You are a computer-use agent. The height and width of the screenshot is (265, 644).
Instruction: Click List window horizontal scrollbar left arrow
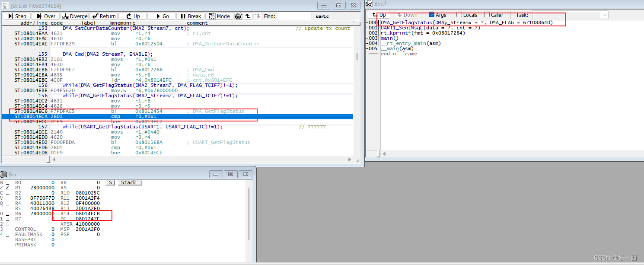(x=54, y=160)
